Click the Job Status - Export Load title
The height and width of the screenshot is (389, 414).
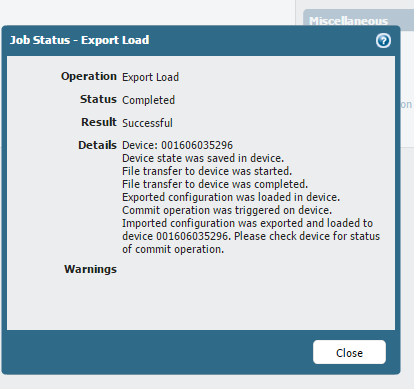[x=80, y=40]
